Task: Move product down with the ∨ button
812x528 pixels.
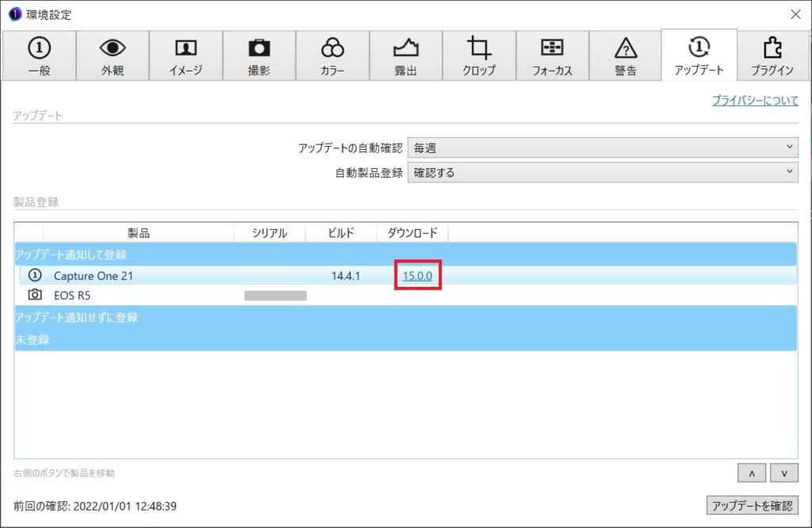Action: (x=784, y=473)
